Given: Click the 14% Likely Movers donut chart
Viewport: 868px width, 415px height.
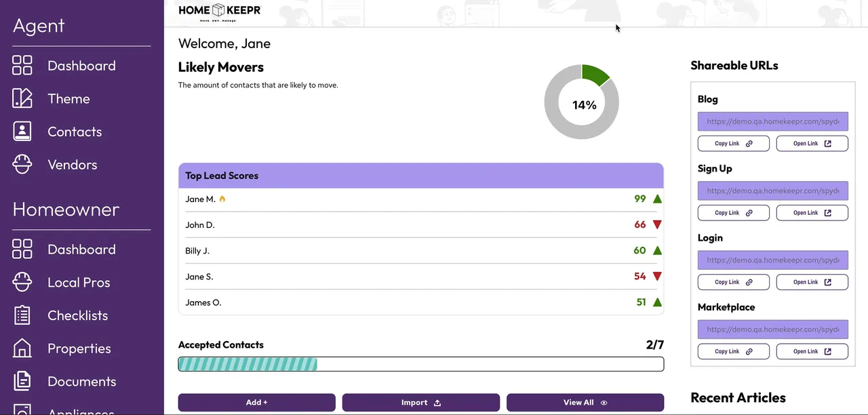Looking at the screenshot, I should 582,102.
